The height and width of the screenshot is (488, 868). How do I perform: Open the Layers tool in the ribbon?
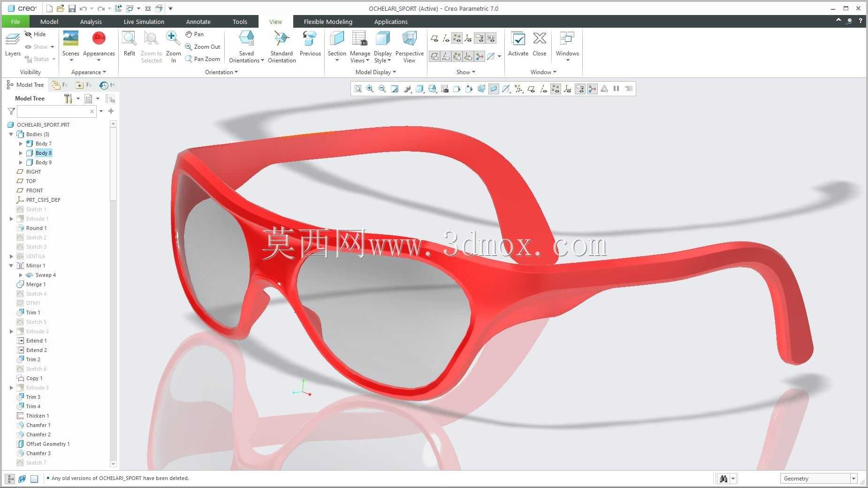13,45
